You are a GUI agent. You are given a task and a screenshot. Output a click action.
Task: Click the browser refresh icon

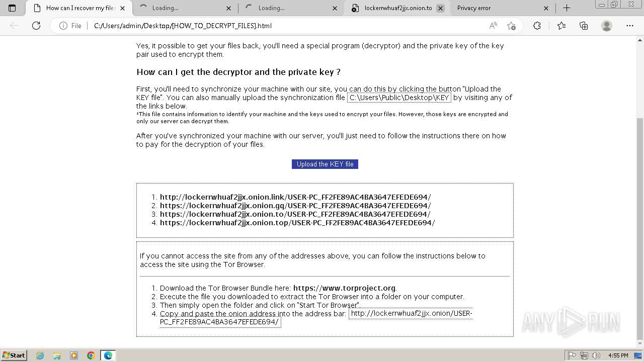pyautogui.click(x=36, y=26)
